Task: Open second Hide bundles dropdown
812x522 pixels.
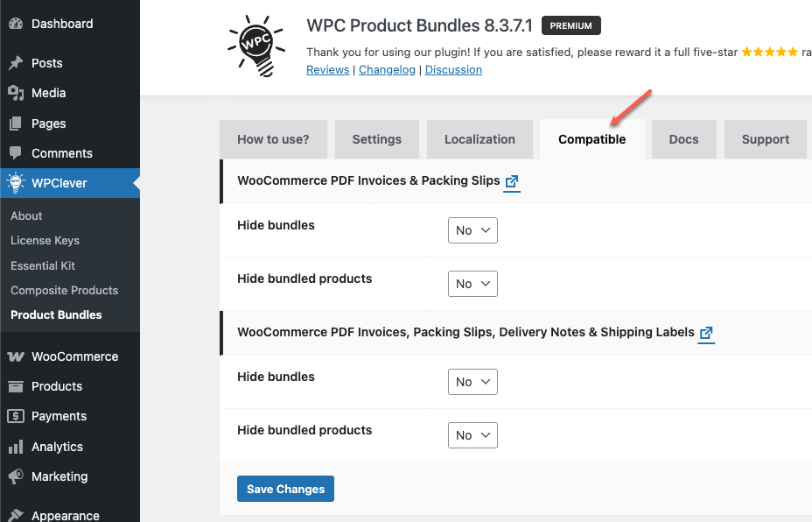Action: [472, 382]
